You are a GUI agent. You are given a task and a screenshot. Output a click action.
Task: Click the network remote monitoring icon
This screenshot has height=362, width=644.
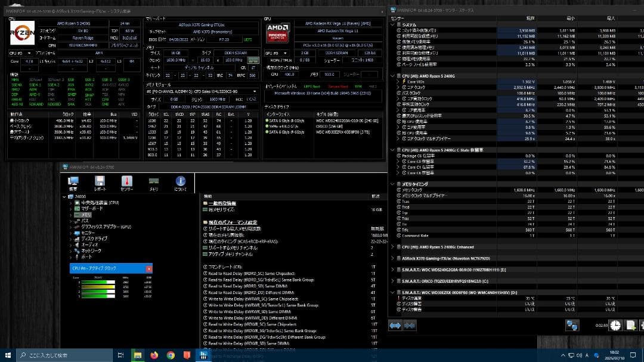coord(572,325)
